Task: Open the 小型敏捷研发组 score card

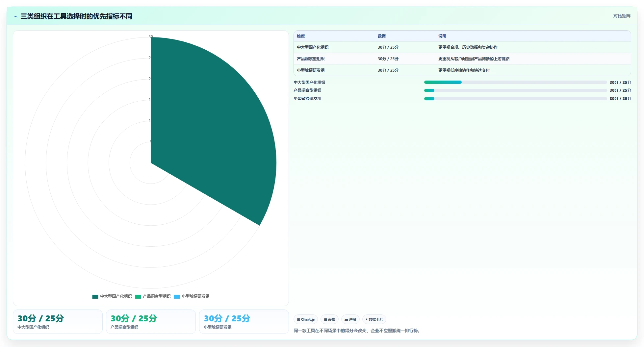Action: tap(244, 322)
